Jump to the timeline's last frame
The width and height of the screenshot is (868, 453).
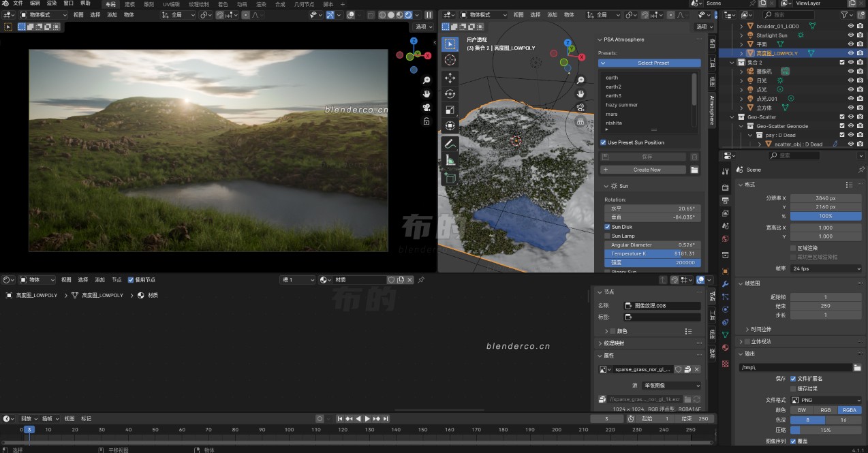386,418
